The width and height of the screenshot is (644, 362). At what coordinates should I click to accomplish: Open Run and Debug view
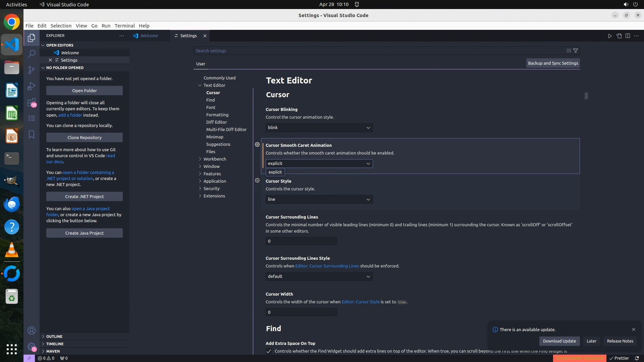32,86
